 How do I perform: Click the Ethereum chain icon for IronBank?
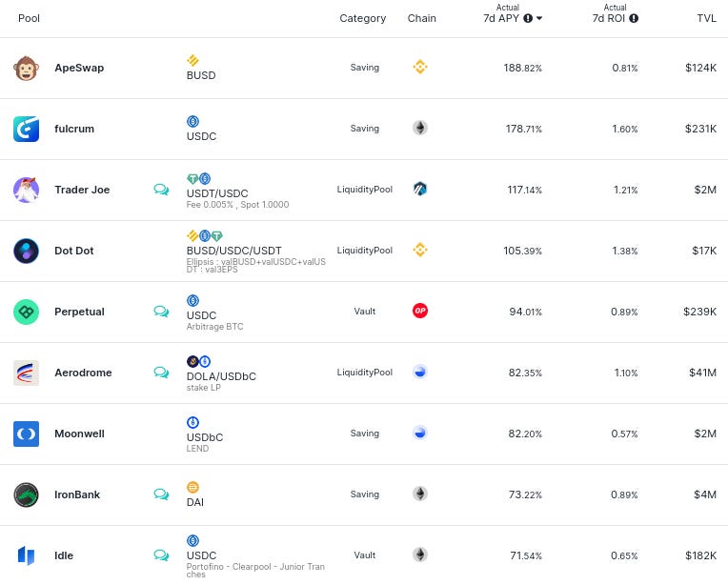pyautogui.click(x=420, y=494)
